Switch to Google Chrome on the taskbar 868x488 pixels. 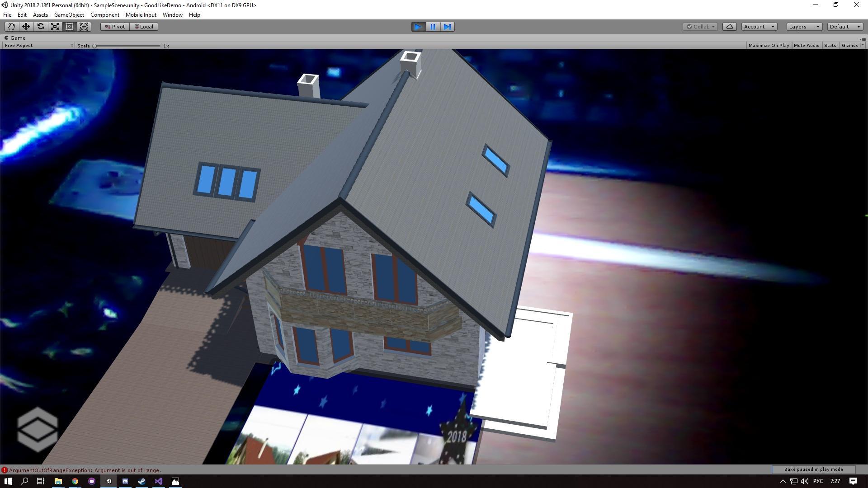(x=75, y=481)
